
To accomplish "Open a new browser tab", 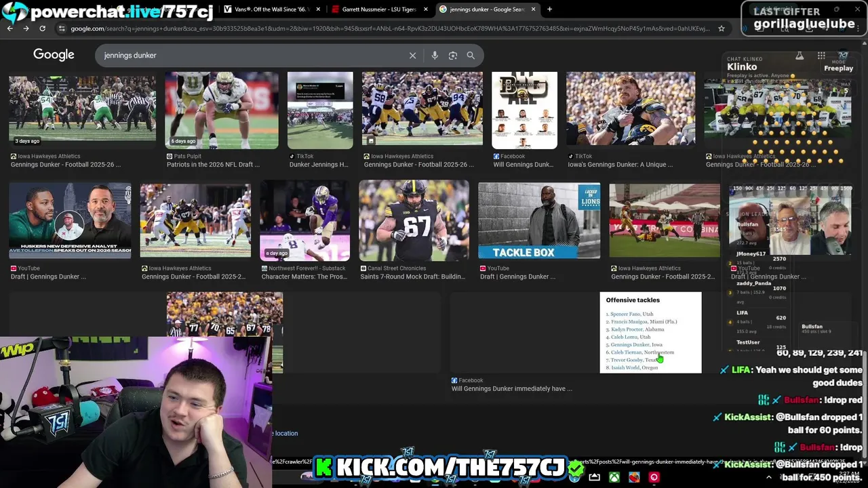I will coord(549,9).
